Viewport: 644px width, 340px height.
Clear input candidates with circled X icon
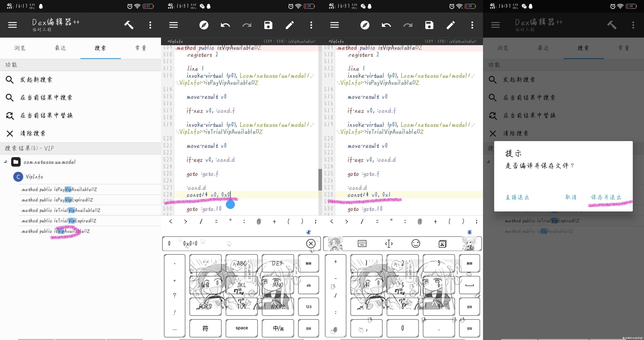(x=311, y=244)
